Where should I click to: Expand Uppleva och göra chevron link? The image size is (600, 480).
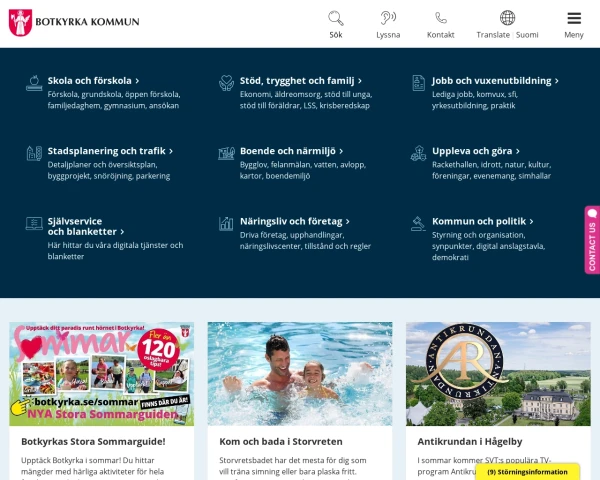[476, 151]
